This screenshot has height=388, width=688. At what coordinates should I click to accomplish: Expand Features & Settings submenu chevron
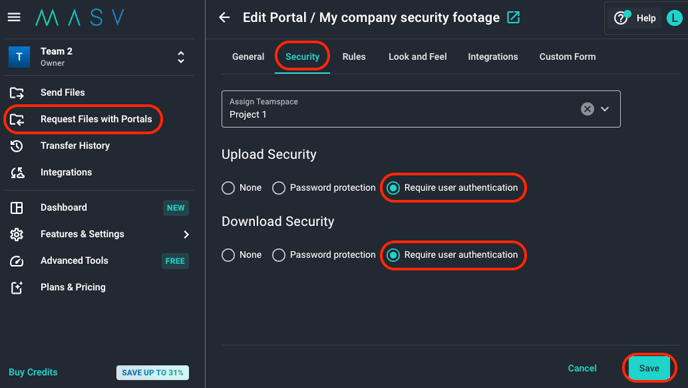[186, 234]
